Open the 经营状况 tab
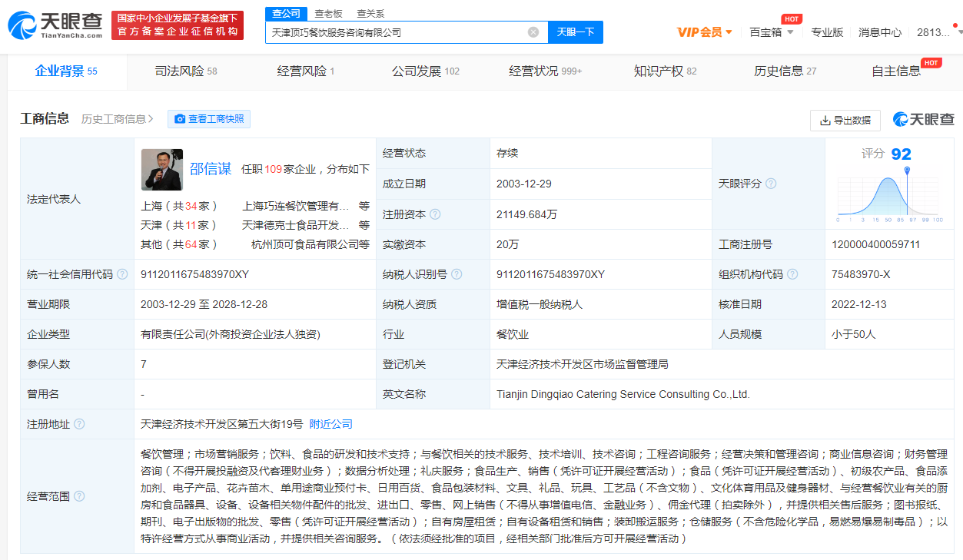Image resolution: width=963 pixels, height=560 pixels. pyautogui.click(x=546, y=71)
